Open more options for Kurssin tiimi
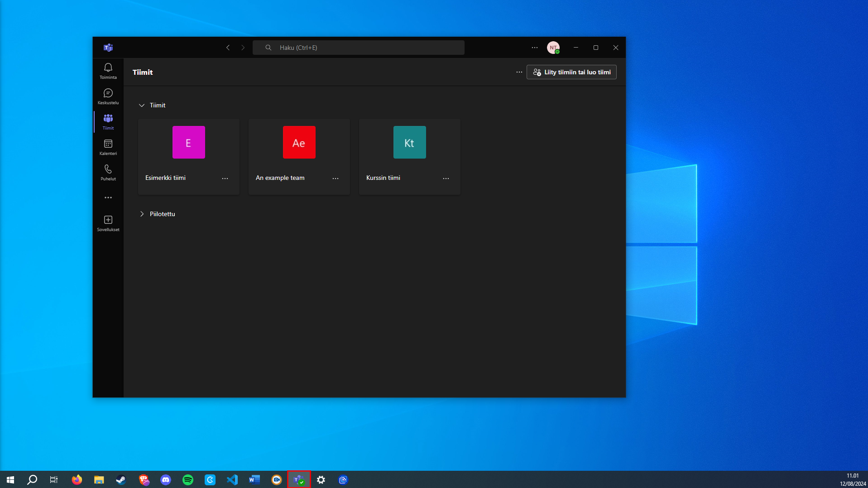The image size is (868, 488). (x=446, y=179)
